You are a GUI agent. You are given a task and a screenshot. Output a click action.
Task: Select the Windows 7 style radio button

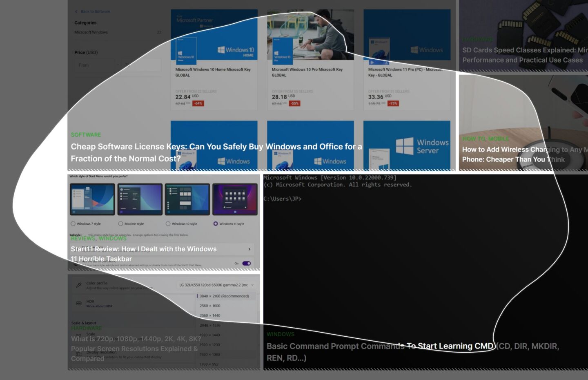(x=73, y=224)
